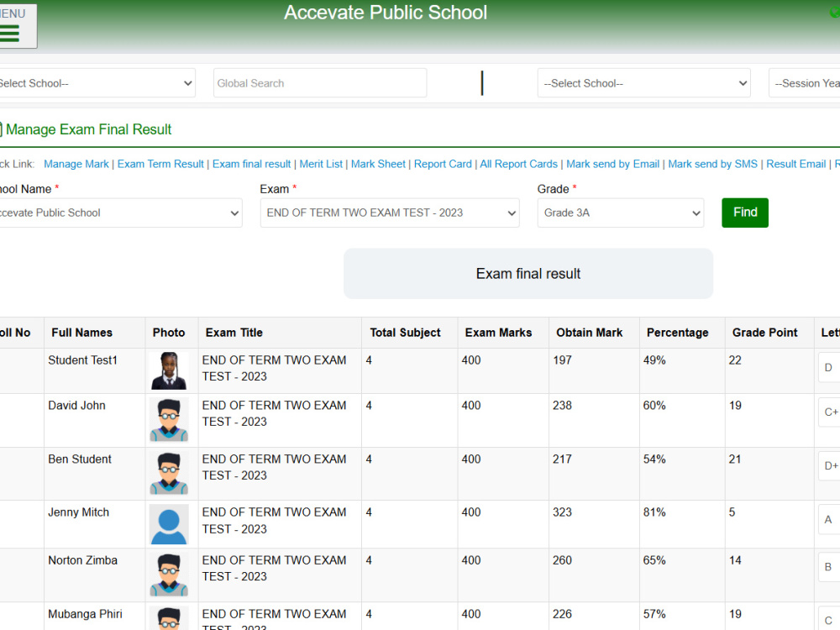Click the Full Names column header
The image size is (840, 630).
click(x=82, y=333)
